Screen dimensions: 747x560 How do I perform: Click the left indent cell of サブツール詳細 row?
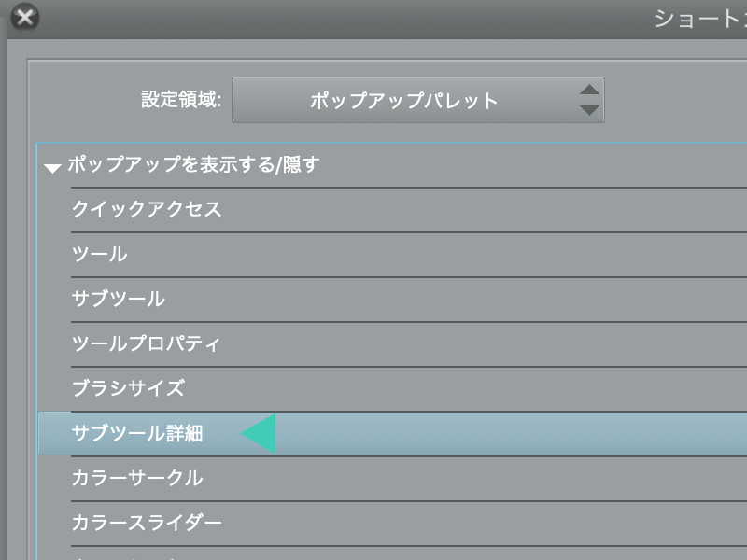(x=54, y=434)
